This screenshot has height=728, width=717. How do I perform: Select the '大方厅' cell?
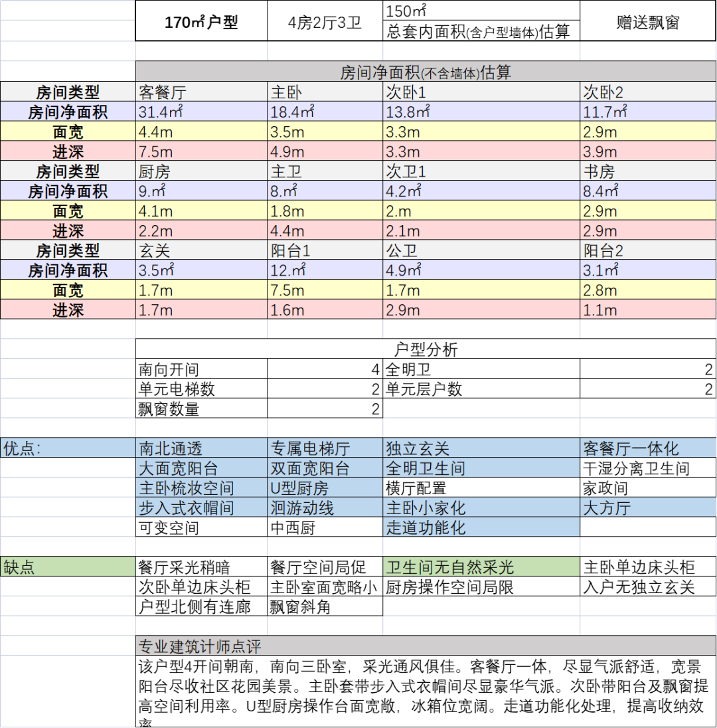(648, 507)
